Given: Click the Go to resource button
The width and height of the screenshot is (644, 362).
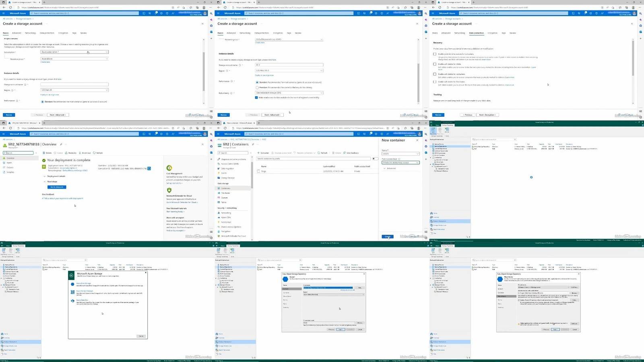Looking at the screenshot, I should (x=57, y=187).
